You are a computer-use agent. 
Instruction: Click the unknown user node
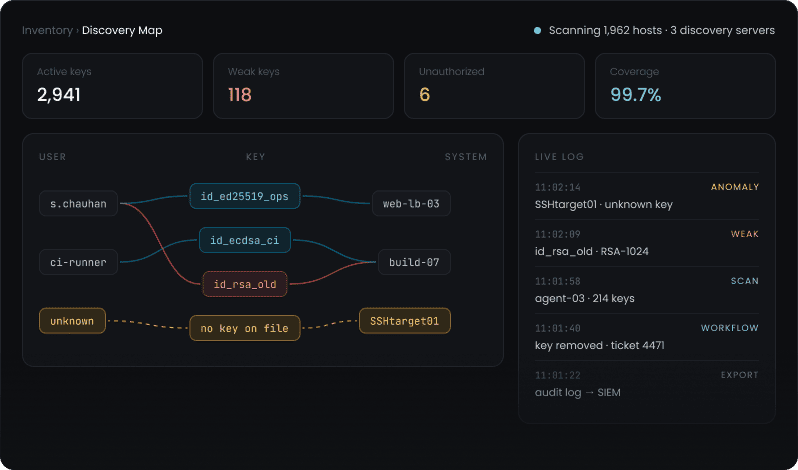(x=72, y=321)
